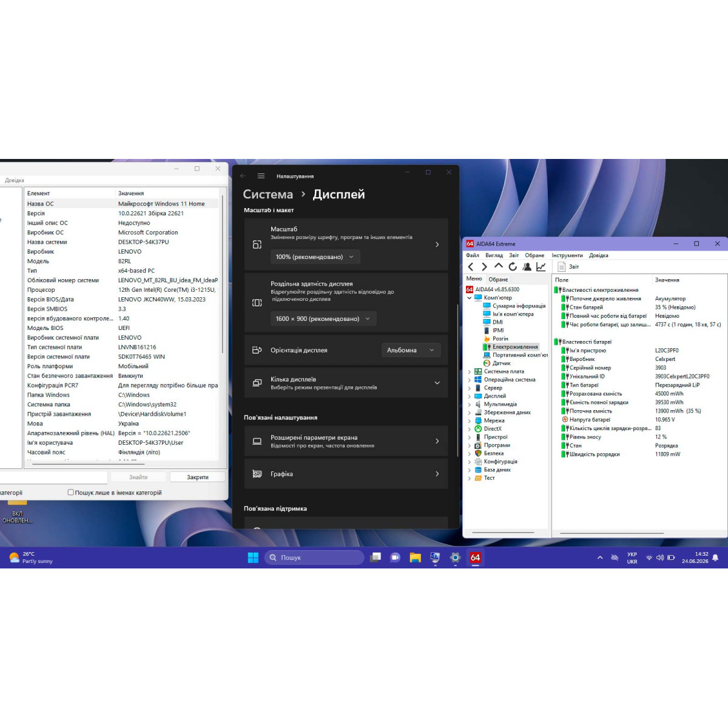The image size is (728, 728).
Task: Select Пристрої devices item
Action: pyautogui.click(x=491, y=437)
